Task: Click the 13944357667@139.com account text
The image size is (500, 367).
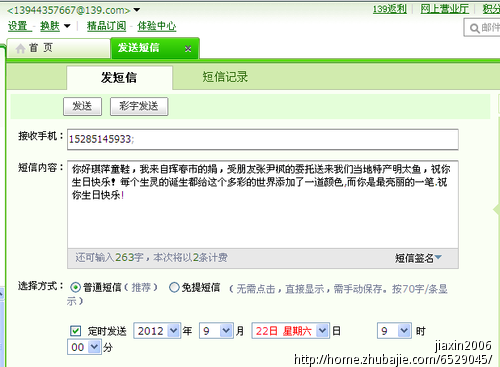Action: (x=68, y=10)
